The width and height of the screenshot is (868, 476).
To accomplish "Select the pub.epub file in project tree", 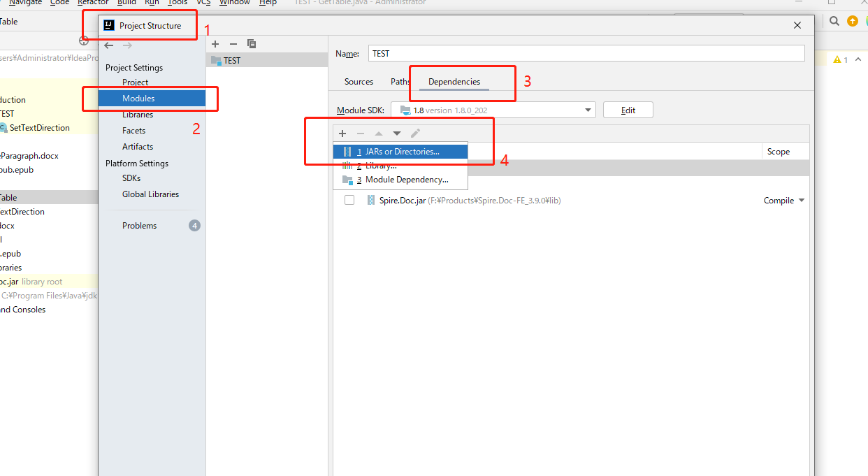I will (x=17, y=170).
